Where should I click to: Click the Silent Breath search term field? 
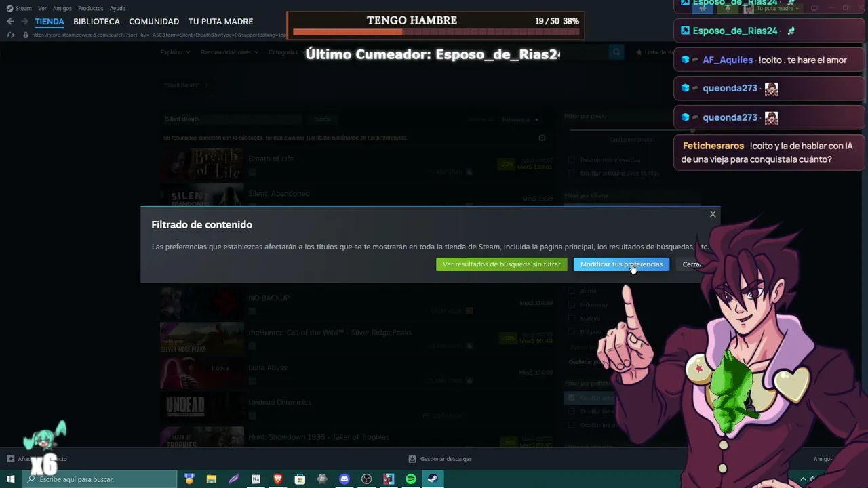(x=232, y=119)
